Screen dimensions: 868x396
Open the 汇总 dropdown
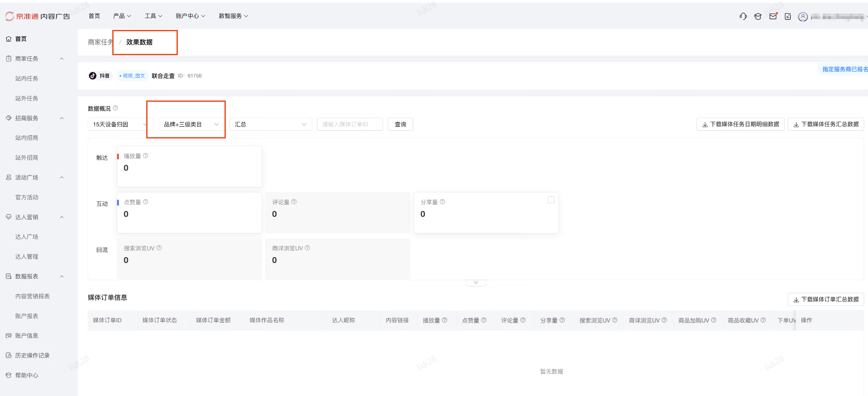[x=271, y=124]
